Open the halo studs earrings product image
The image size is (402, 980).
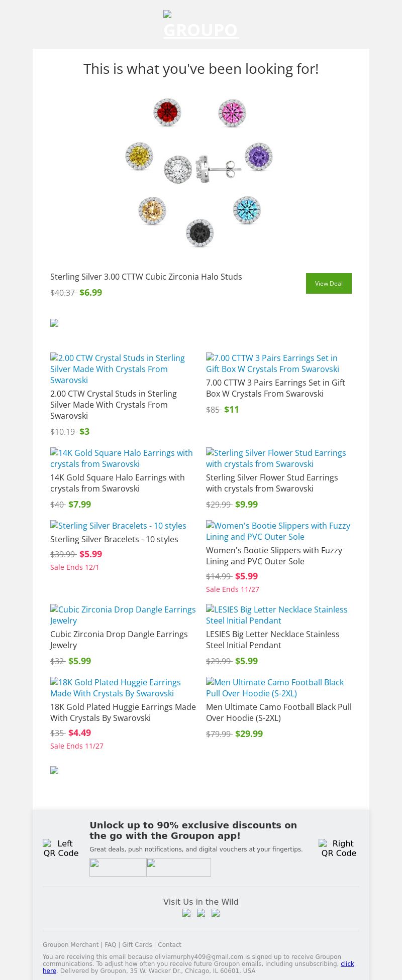tap(200, 172)
